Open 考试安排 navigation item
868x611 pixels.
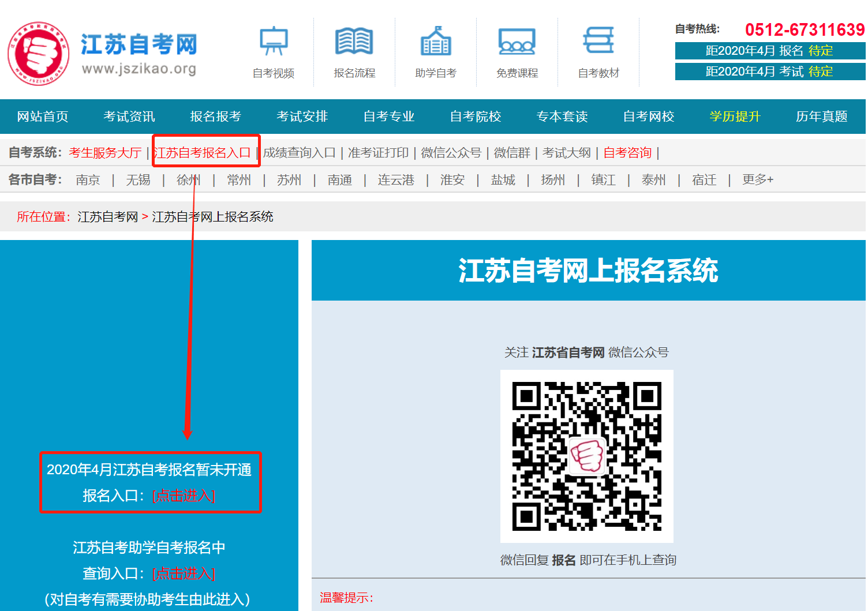coord(302,117)
